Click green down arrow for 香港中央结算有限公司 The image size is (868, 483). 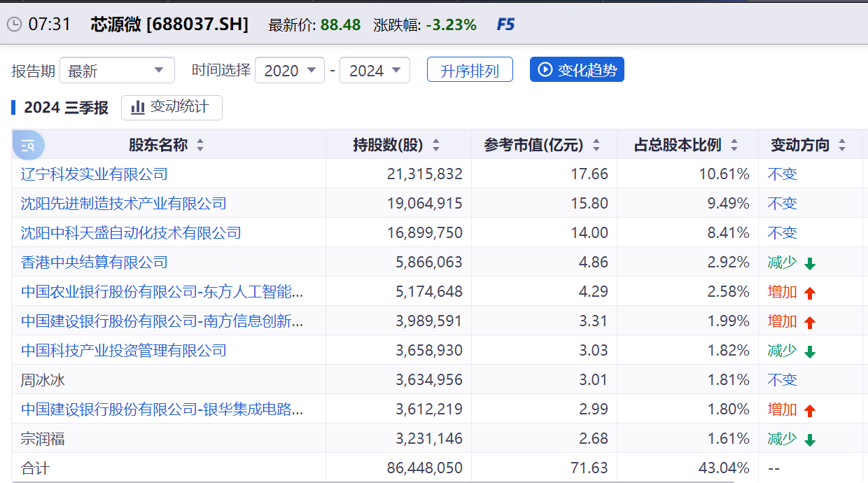(x=810, y=264)
